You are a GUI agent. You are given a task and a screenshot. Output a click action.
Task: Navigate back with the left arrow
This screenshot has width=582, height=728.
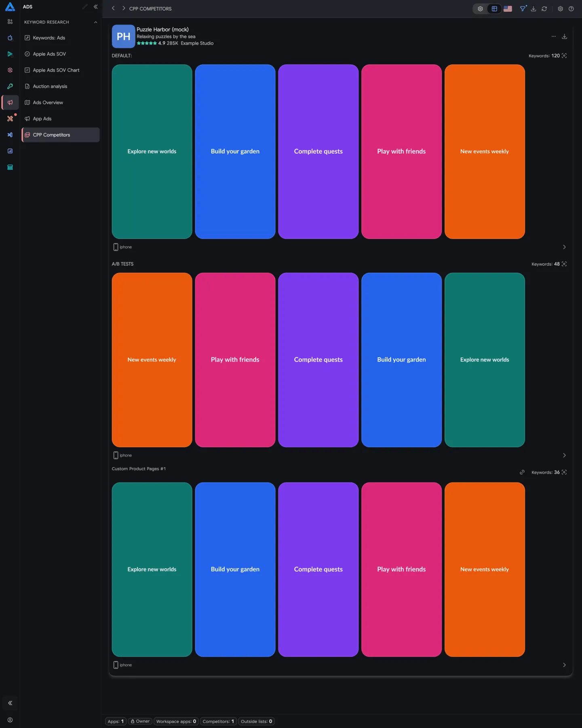pos(113,8)
